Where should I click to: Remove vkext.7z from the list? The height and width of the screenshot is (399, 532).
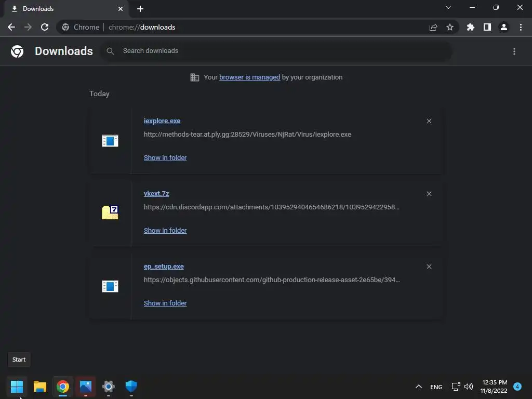(x=429, y=194)
